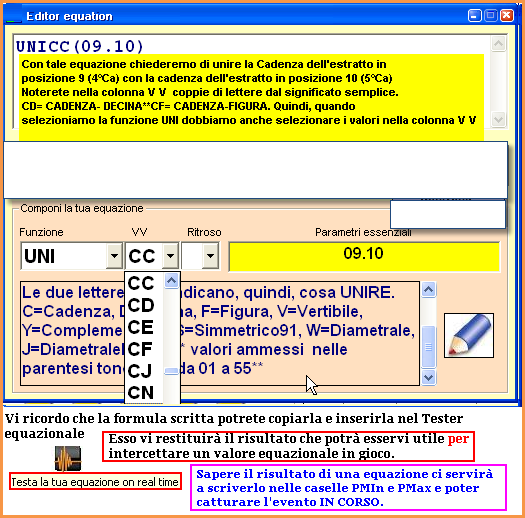The height and width of the screenshot is (518, 525).
Task: Click the Editor equation title bar icon
Action: 14,17
